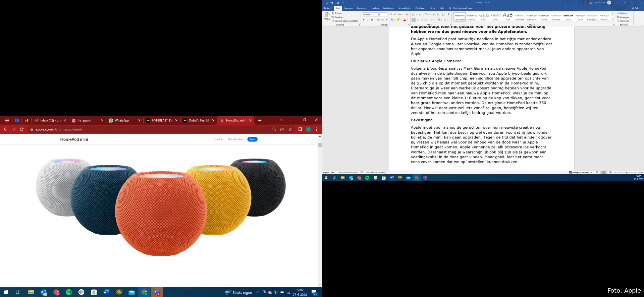Apply the bulleted list icon
This screenshot has width=644, height=297.
click(x=413, y=14)
